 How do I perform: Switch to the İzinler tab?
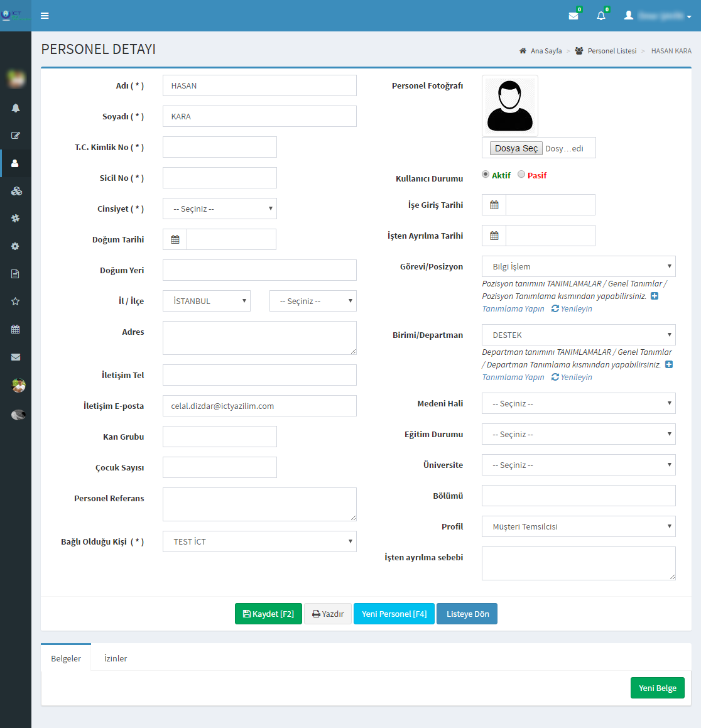116,658
